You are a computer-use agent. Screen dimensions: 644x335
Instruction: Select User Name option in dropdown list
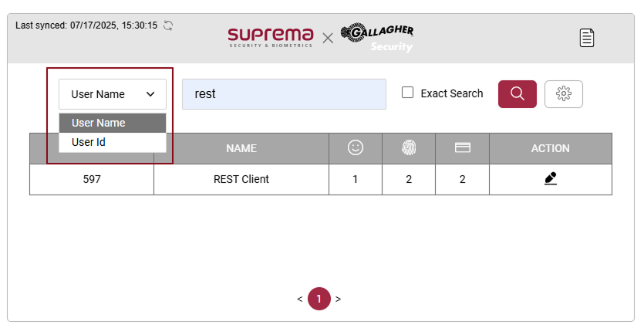(113, 123)
